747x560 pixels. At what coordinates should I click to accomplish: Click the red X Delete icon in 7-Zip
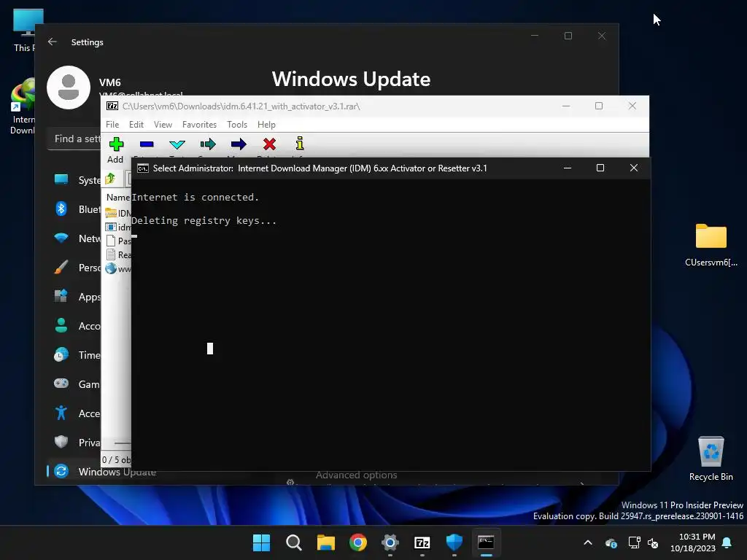(269, 145)
